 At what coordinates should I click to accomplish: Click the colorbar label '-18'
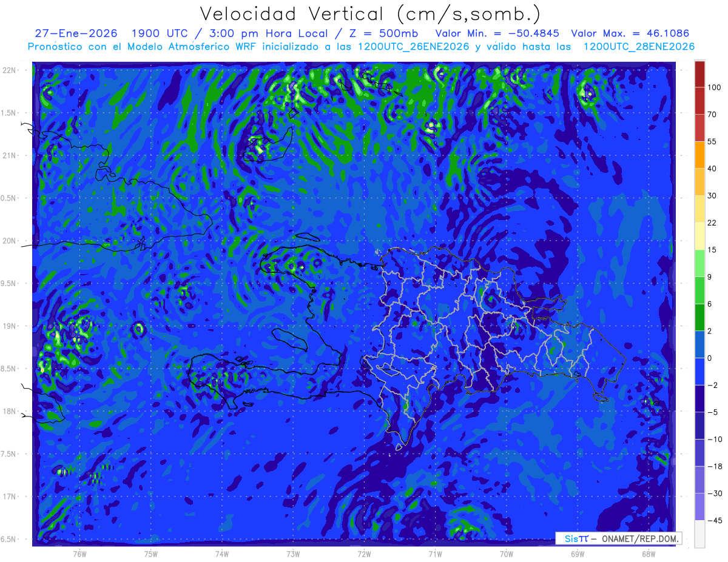click(714, 466)
